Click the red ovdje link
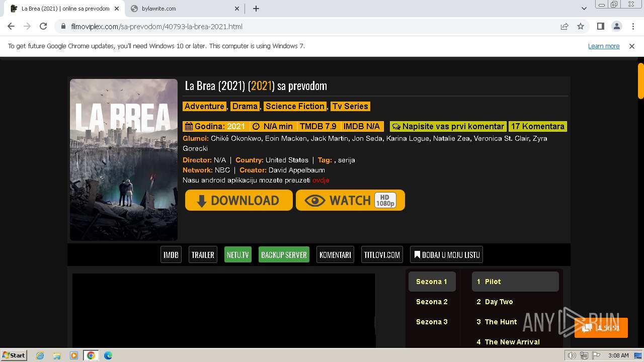644x362 pixels. tap(320, 180)
